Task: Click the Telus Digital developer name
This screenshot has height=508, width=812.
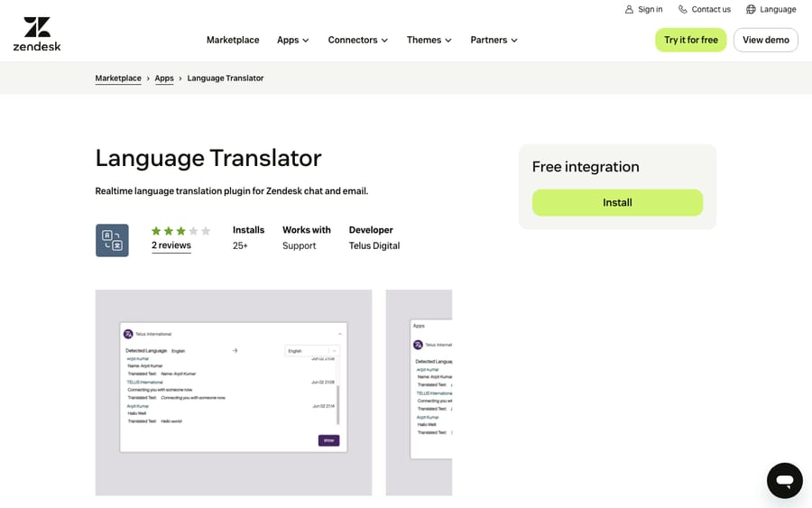Action: (x=374, y=245)
